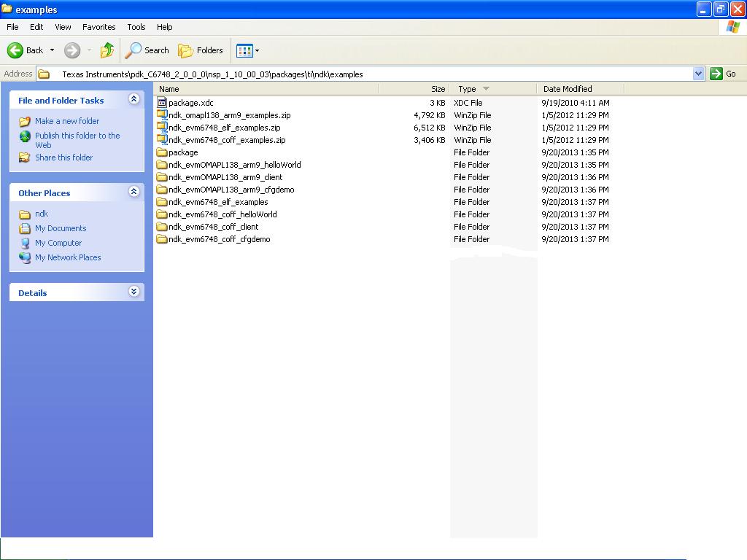Select ndk_omapl138_arm9_examples.zip icon
This screenshot has height=560, width=747.
pyautogui.click(x=162, y=114)
